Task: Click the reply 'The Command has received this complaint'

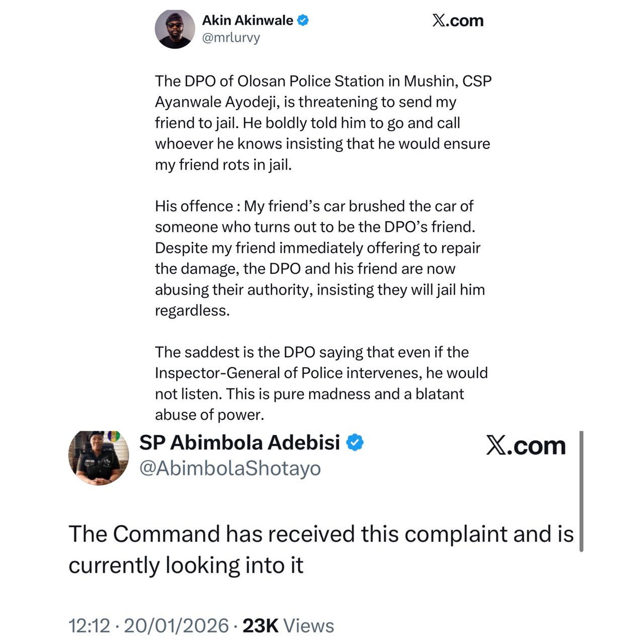Action: tap(320, 534)
